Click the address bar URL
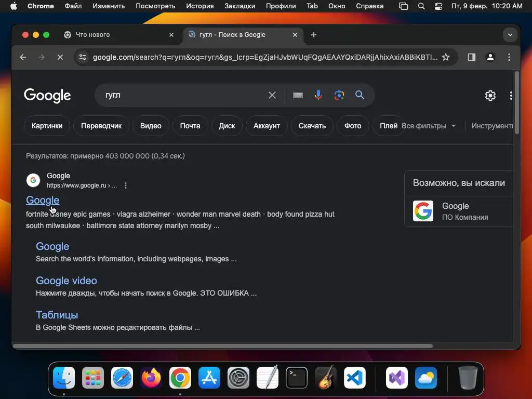 [x=264, y=57]
